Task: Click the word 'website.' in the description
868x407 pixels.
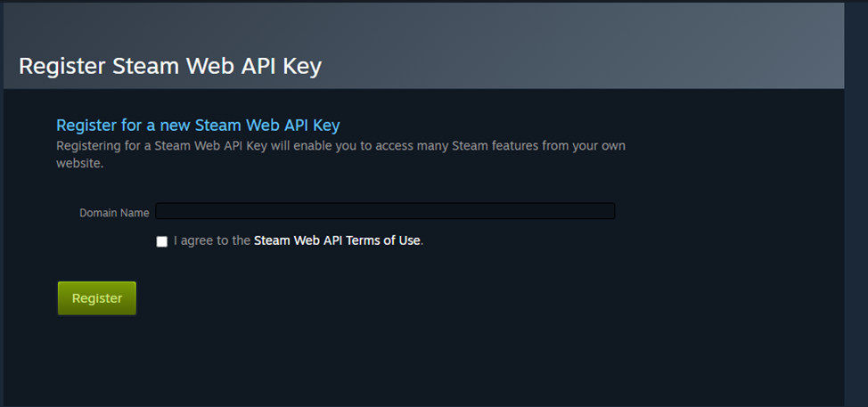Action: [x=80, y=164]
